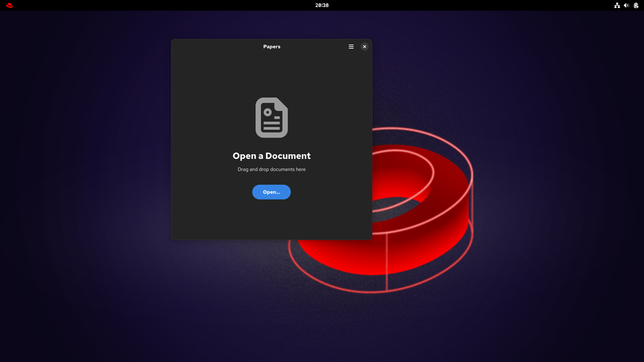The image size is (644, 362).
Task: Click the document placeholder icon
Action: tap(272, 118)
